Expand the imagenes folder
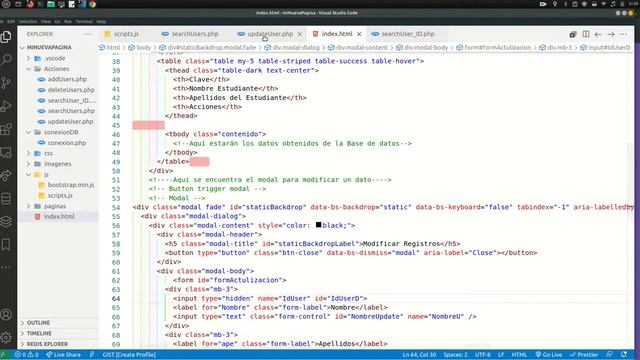Viewport: 640px width, 360px height. 58,164
